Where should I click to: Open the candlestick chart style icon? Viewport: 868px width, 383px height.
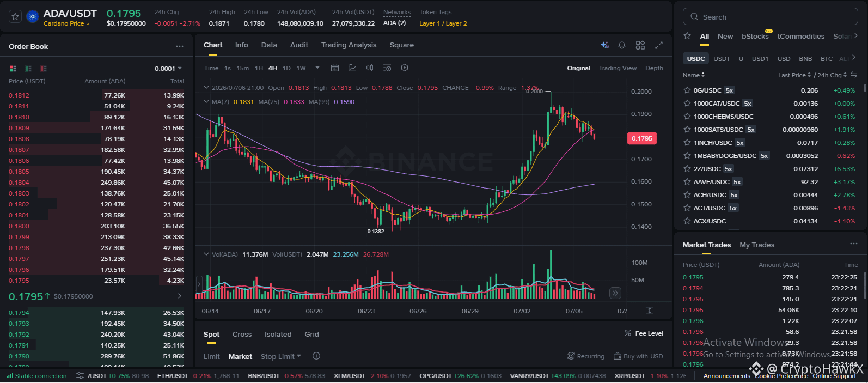370,68
